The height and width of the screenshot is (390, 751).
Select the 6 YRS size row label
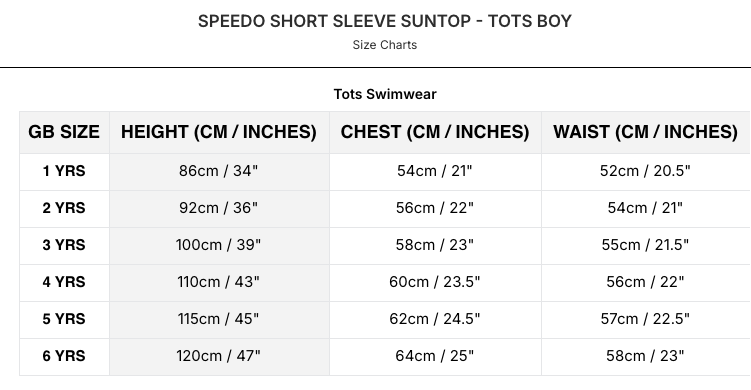pyautogui.click(x=64, y=356)
